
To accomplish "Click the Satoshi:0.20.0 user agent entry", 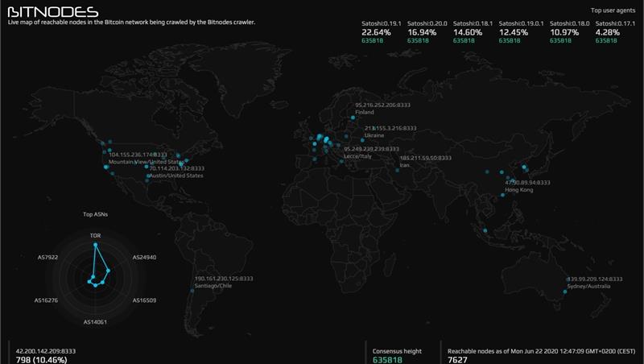I will 427,32.
